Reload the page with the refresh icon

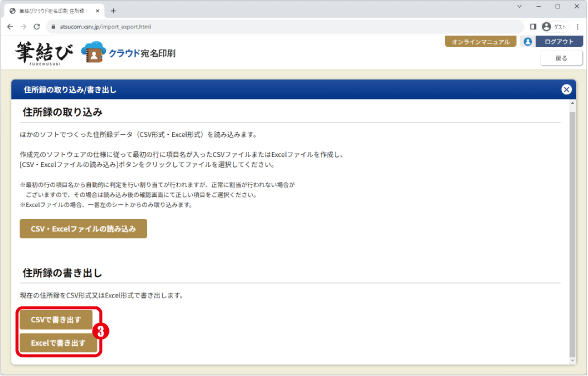[x=36, y=27]
